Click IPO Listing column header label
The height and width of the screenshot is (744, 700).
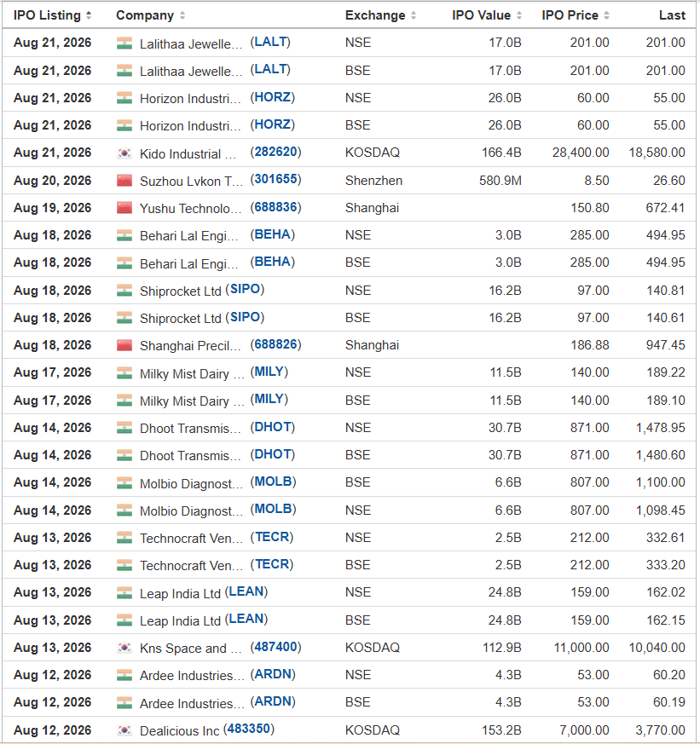click(47, 15)
